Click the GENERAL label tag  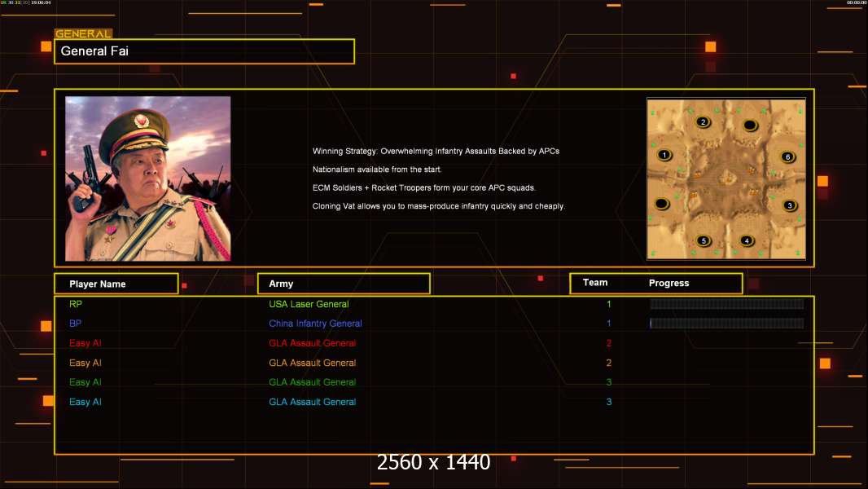(x=83, y=33)
